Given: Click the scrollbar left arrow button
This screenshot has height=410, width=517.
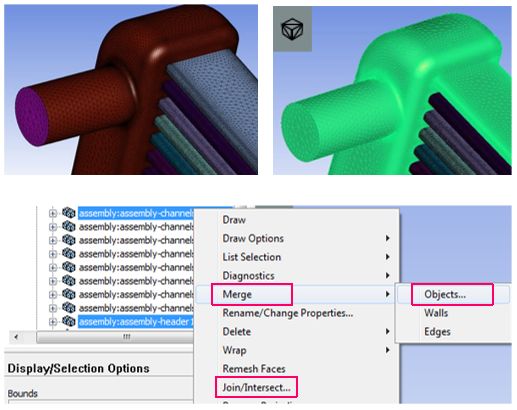Looking at the screenshot, I should [x=16, y=337].
